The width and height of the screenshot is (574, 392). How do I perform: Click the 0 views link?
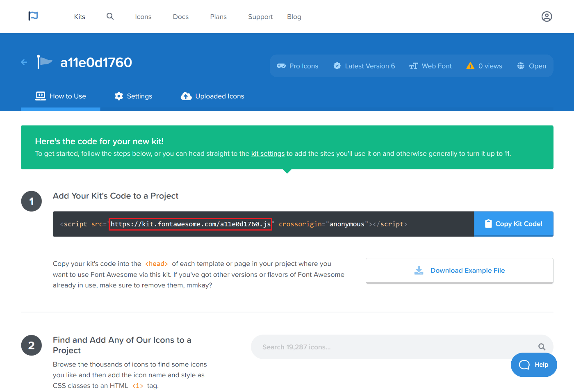[490, 66]
